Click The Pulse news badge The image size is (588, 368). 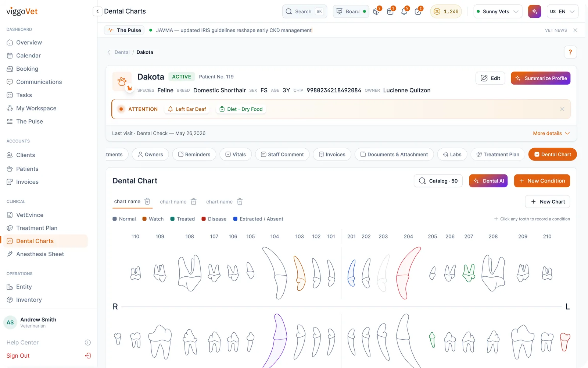click(x=124, y=30)
